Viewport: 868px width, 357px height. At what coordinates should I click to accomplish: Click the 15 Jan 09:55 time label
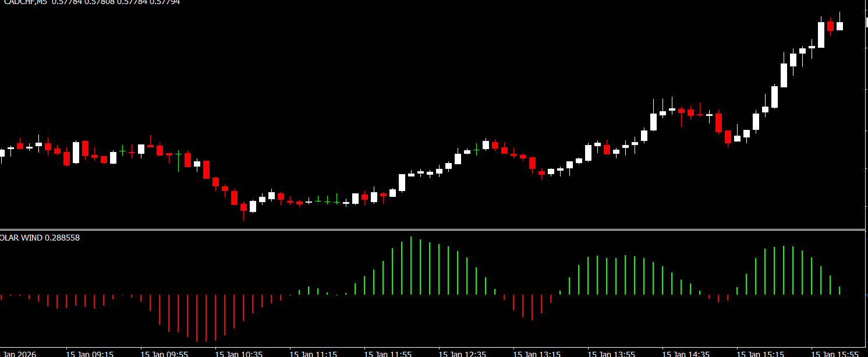164,354
